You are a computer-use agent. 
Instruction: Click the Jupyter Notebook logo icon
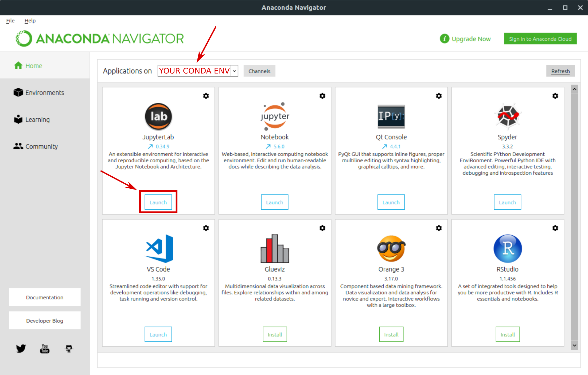point(275,116)
